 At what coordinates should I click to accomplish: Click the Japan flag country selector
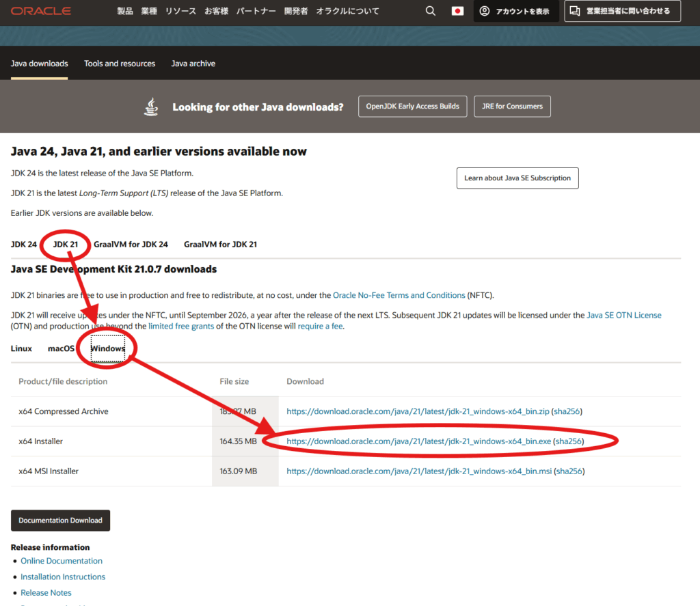point(457,11)
